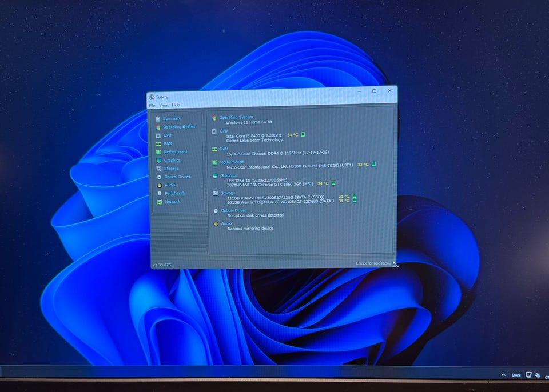The width and height of the screenshot is (549, 392).
Task: Click the Audio speaker icon in summary panel
Action: [x=216, y=224]
